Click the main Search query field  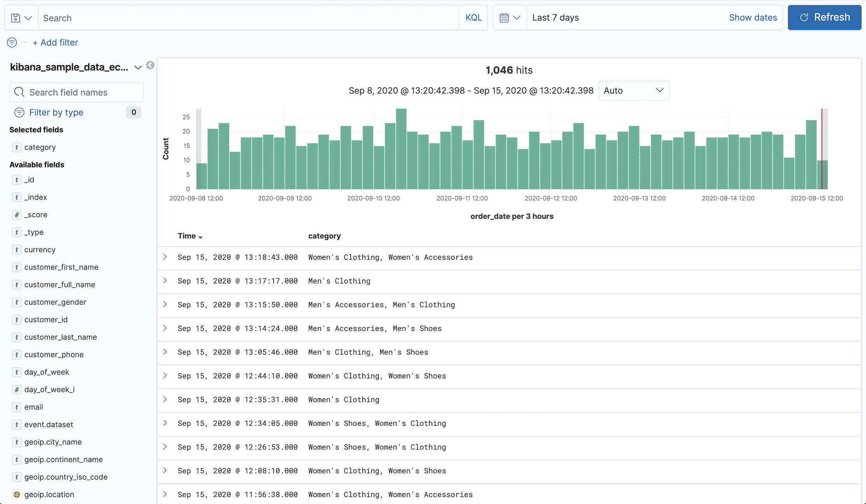click(249, 18)
